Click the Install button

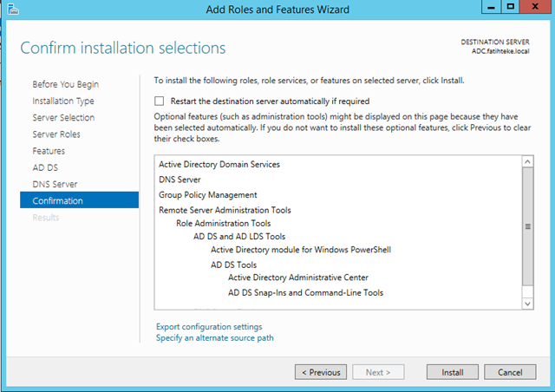[x=453, y=372]
